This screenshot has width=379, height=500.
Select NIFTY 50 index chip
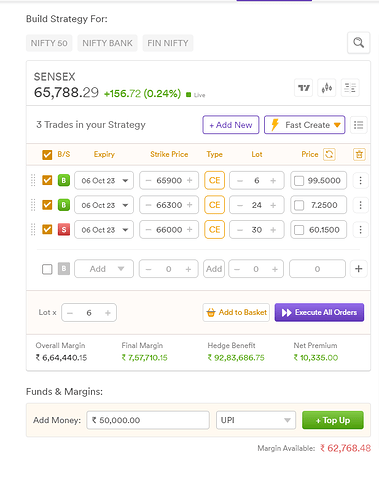point(49,43)
